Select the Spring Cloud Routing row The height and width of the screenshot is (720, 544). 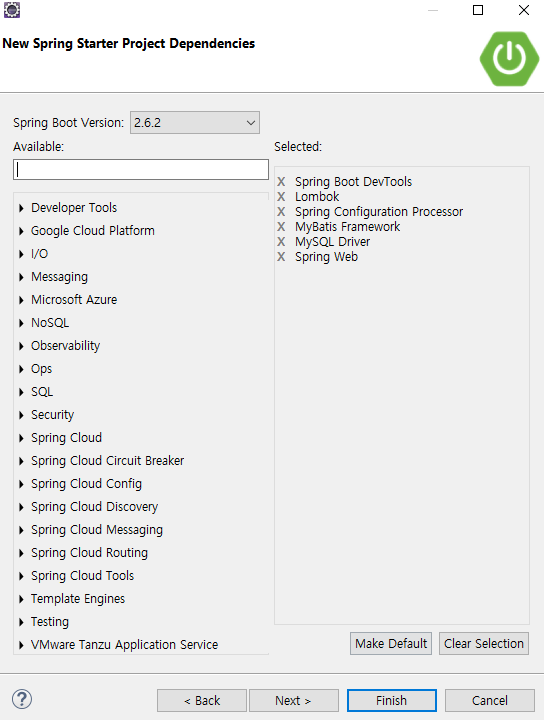pyautogui.click(x=90, y=552)
